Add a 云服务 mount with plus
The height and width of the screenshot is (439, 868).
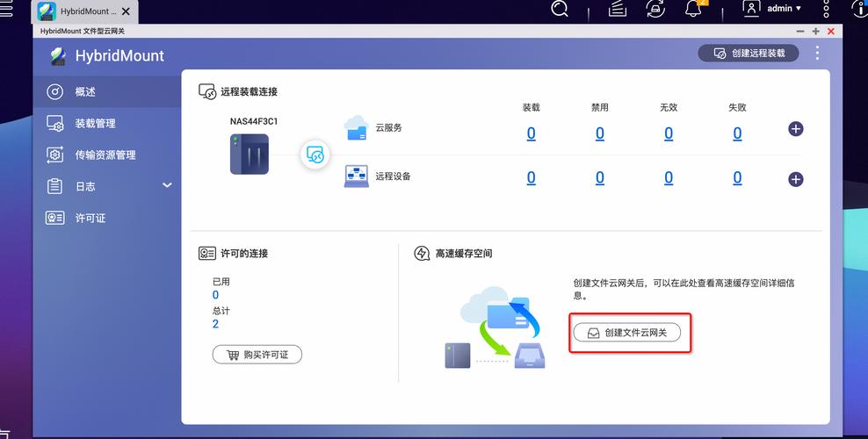(795, 129)
